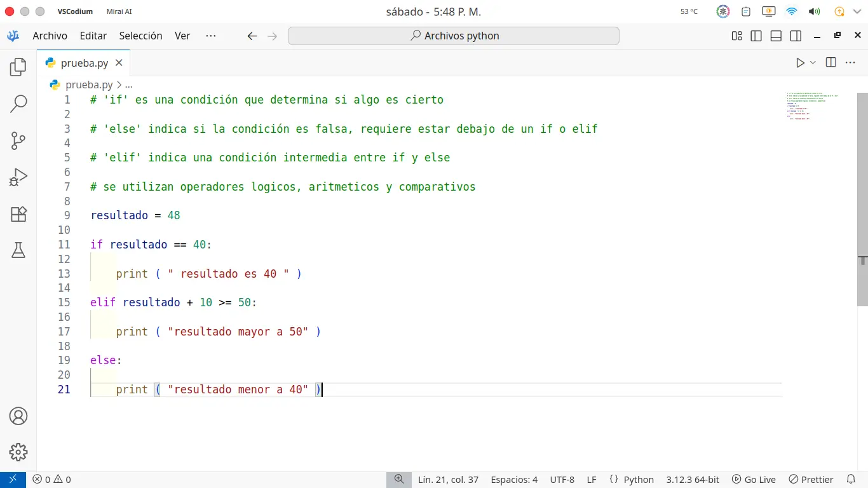Image resolution: width=868 pixels, height=488 pixels.
Task: Open the Archivo menu
Action: 50,36
